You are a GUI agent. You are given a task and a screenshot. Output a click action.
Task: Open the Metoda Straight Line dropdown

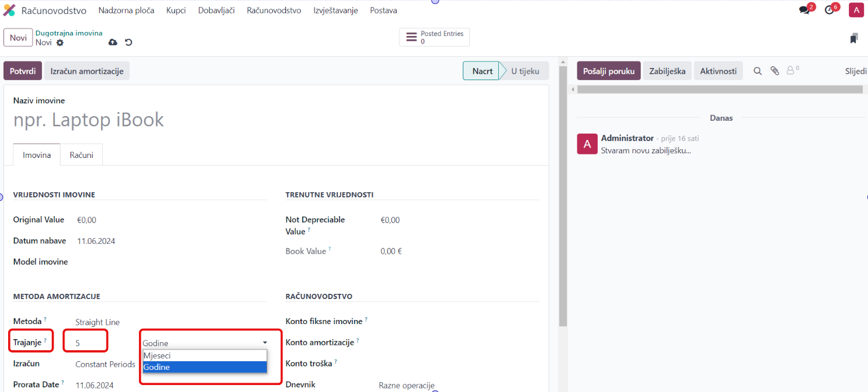pyautogui.click(x=98, y=322)
